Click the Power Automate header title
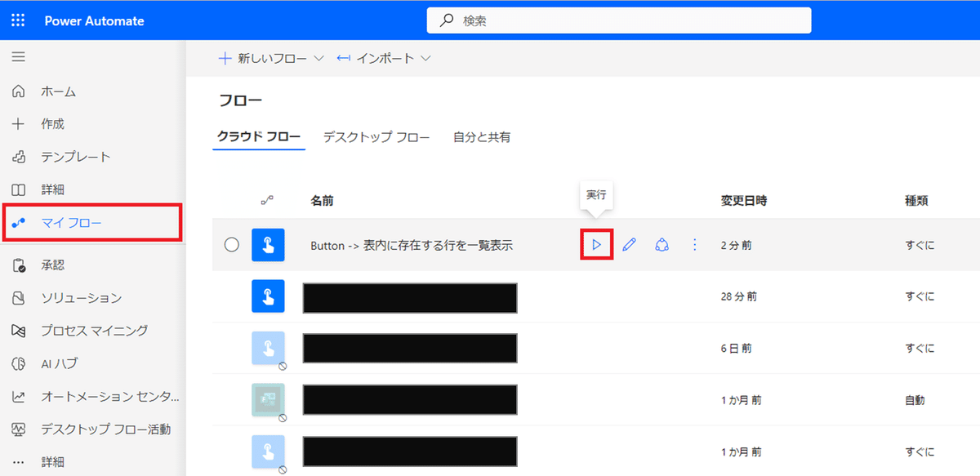The width and height of the screenshot is (980, 476). 94,21
